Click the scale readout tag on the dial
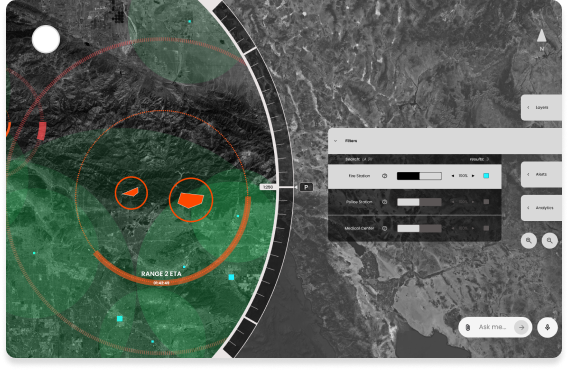Screen dimensions: 568x370 (x=268, y=187)
